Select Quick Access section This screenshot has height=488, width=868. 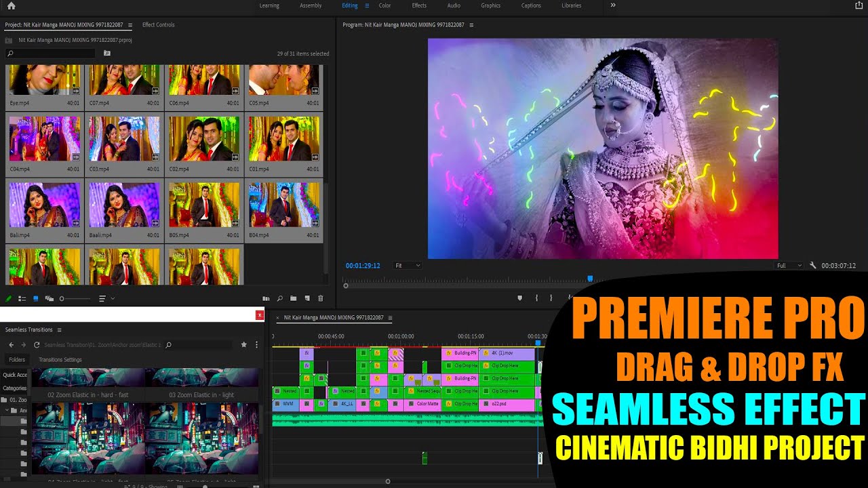[x=14, y=375]
